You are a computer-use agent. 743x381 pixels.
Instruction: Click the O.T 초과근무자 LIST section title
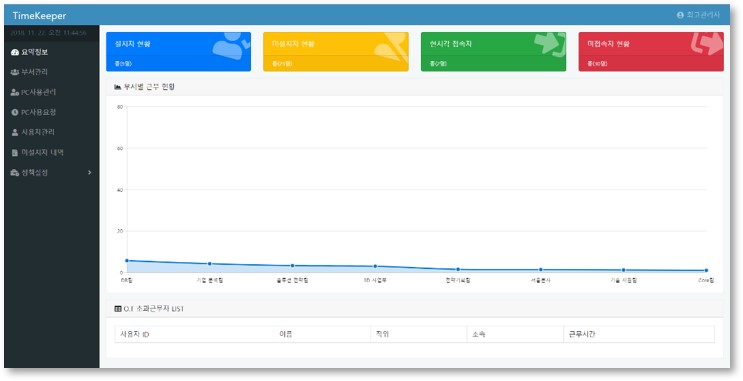pyautogui.click(x=154, y=309)
